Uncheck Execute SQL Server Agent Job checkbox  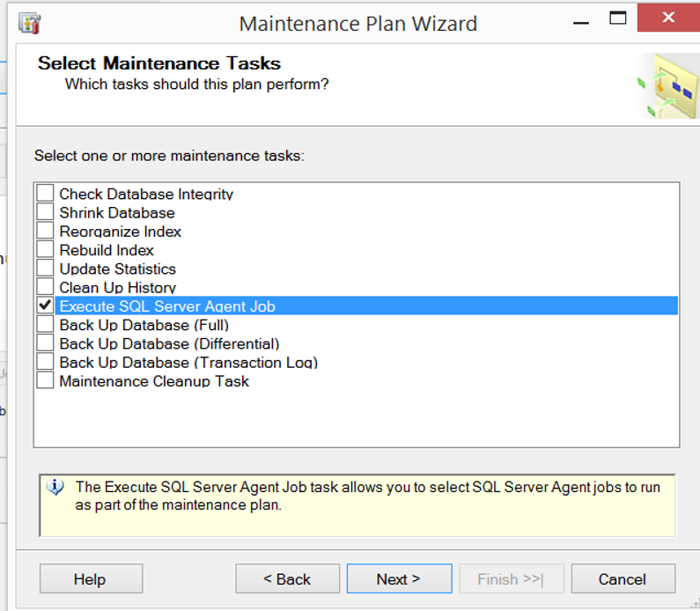point(45,305)
